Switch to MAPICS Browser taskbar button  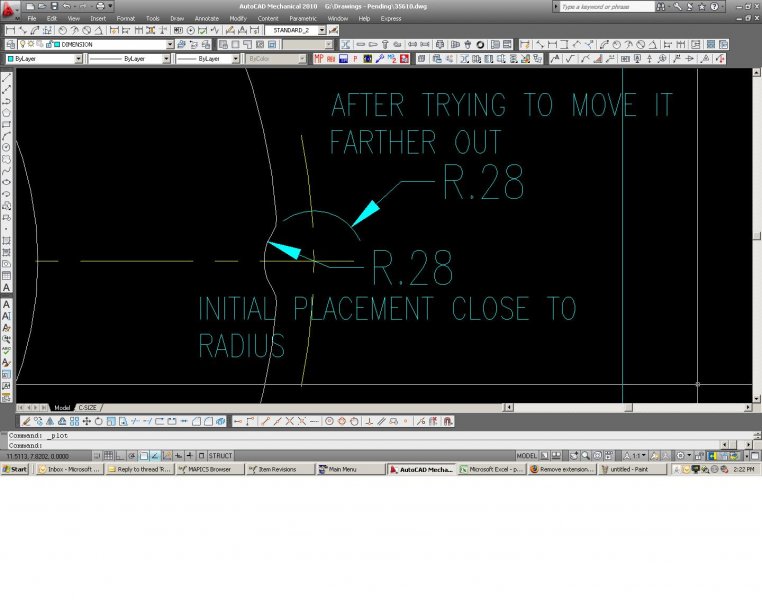point(209,469)
